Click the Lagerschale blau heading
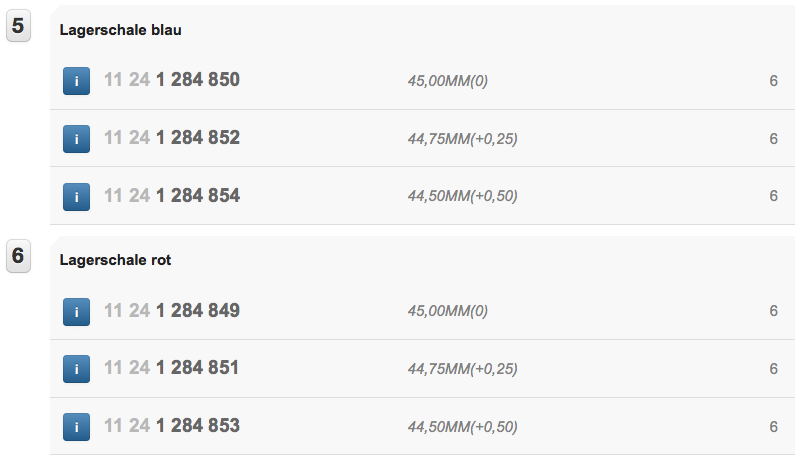The height and width of the screenshot is (462, 795). [x=120, y=30]
